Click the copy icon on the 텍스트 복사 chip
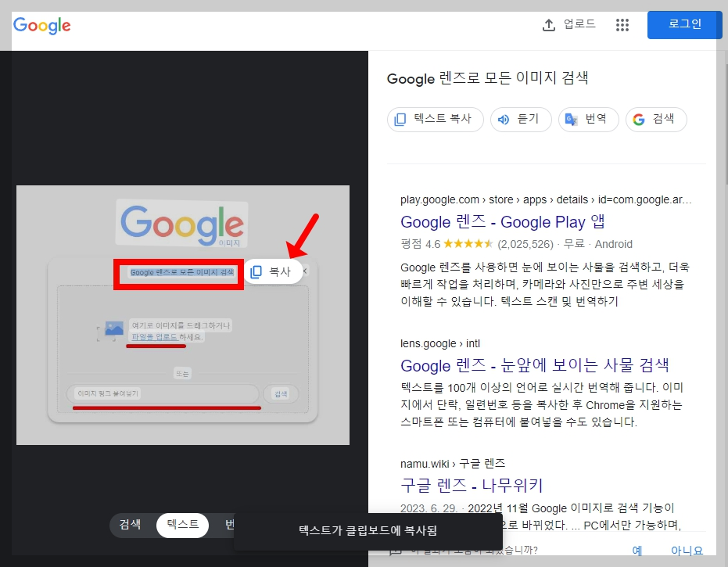The image size is (728, 567). point(400,120)
